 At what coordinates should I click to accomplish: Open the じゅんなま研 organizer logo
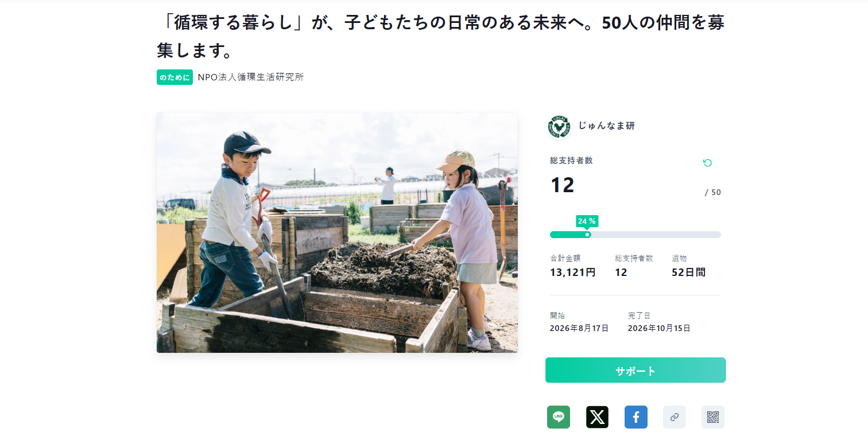[x=559, y=126]
